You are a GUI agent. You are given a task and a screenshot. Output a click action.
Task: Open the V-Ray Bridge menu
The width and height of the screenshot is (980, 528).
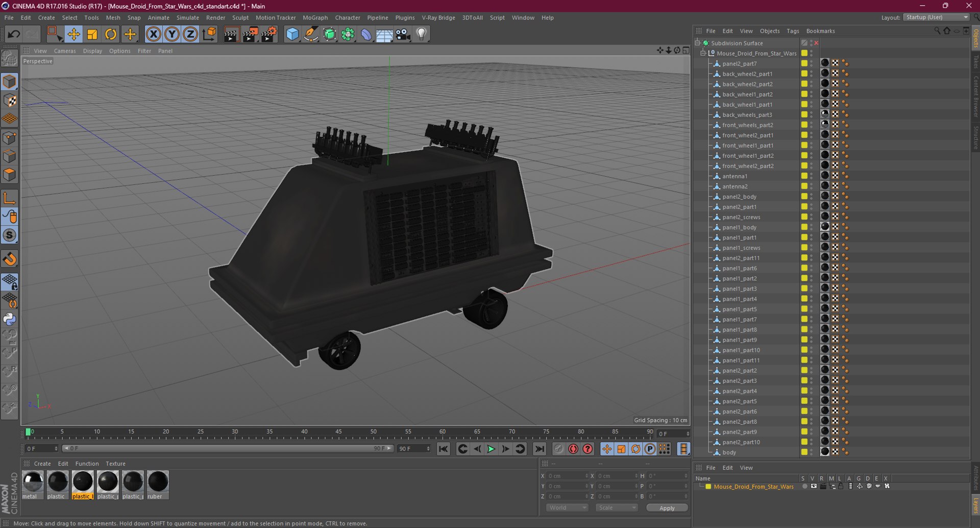438,17
